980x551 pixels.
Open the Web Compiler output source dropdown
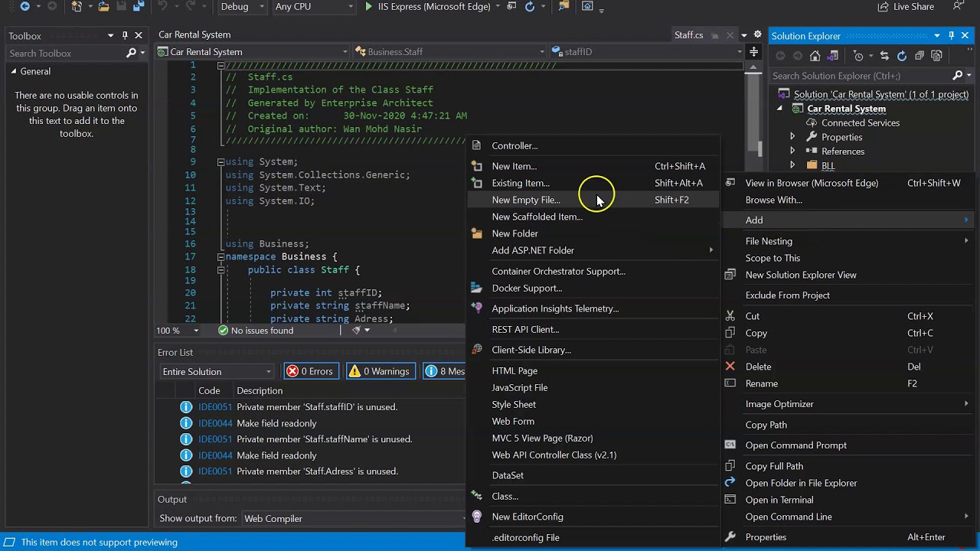354,518
